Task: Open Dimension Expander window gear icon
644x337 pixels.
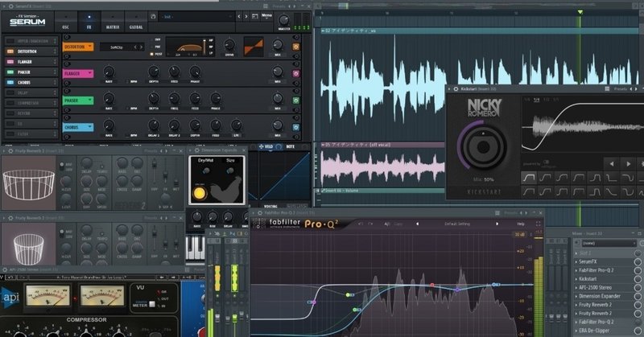Action: click(196, 150)
